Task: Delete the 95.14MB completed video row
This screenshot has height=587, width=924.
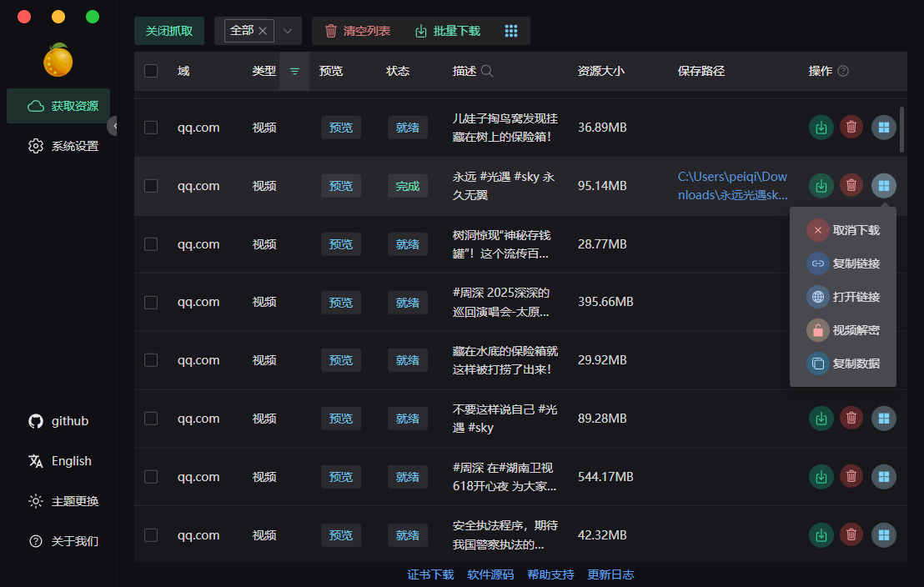Action: [x=851, y=186]
